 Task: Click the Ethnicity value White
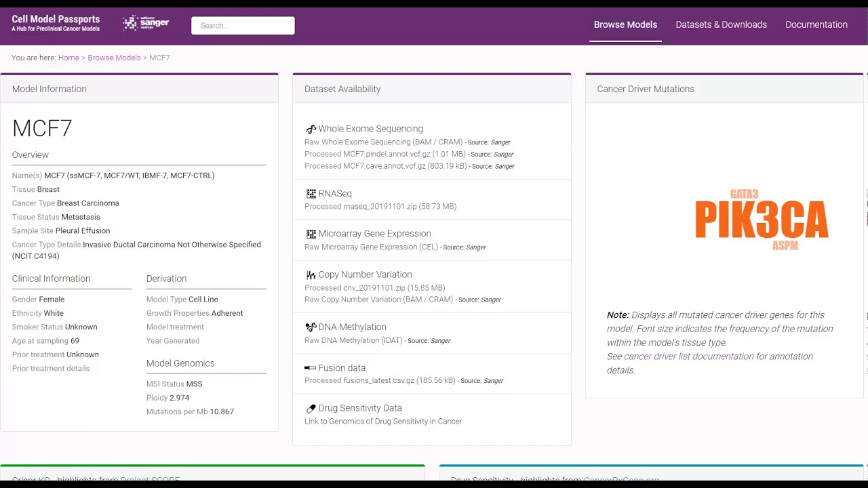tap(54, 313)
